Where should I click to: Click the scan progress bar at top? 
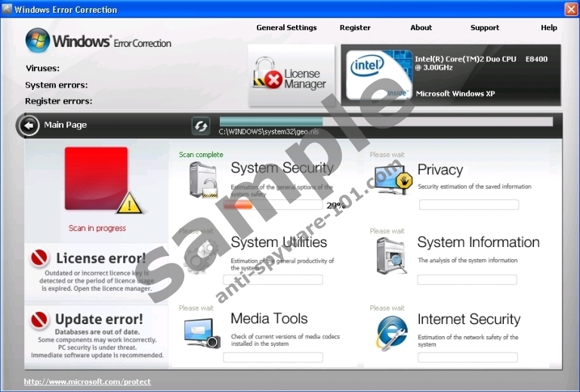385,122
